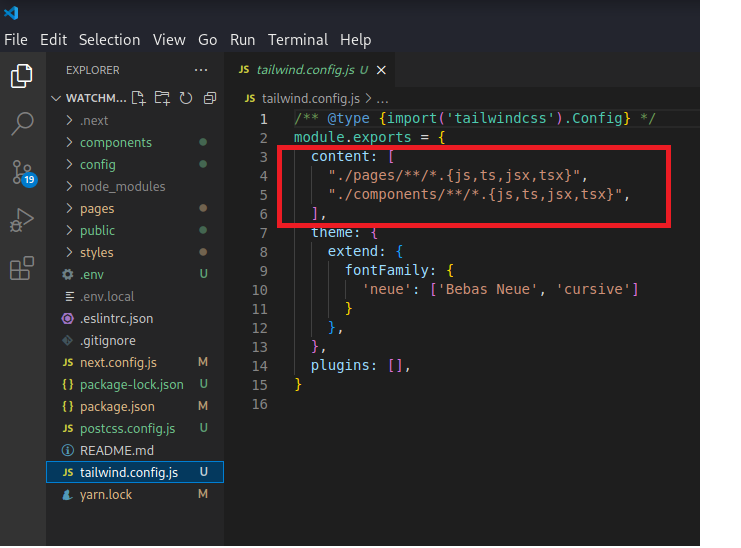Open the Selection menu

[109, 40]
